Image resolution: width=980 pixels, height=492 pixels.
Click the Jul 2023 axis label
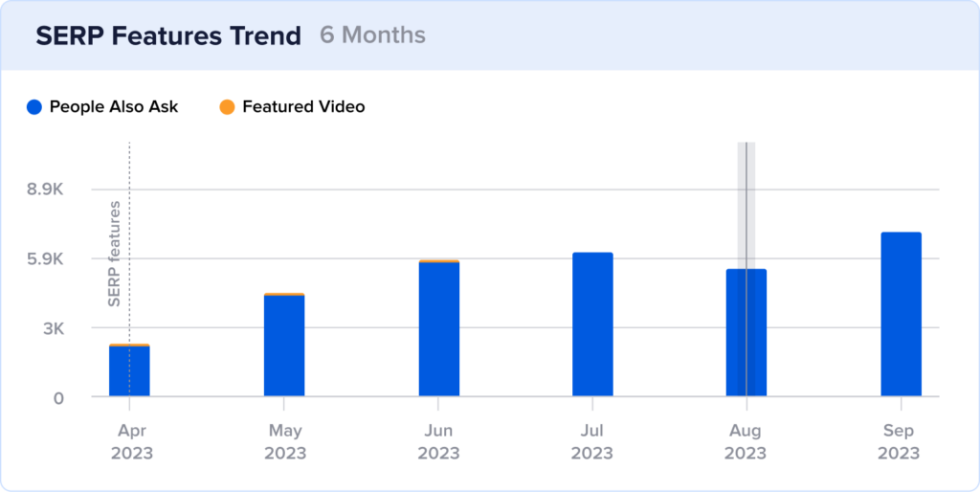click(x=591, y=441)
